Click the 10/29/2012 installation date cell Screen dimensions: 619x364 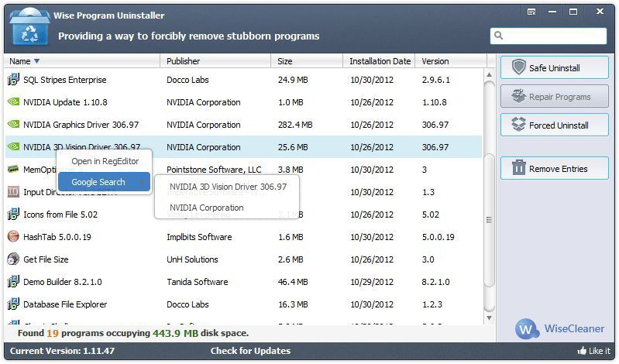click(372, 282)
